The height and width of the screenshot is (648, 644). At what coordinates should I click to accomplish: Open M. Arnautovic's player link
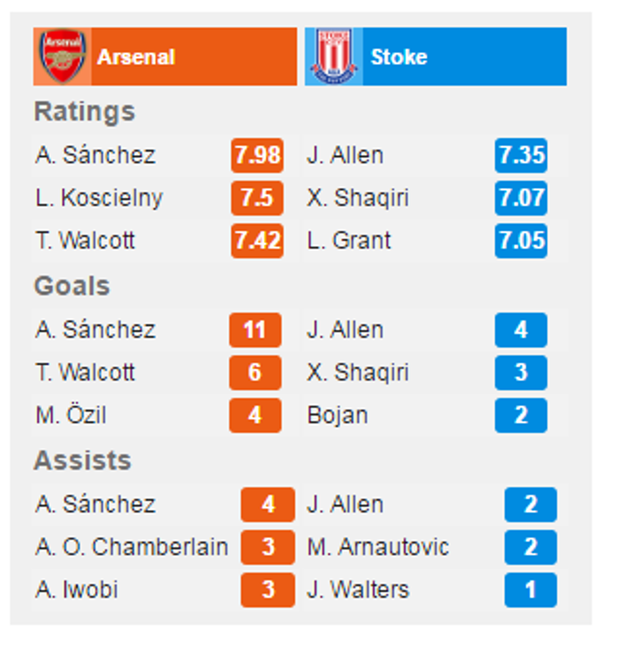[378, 547]
